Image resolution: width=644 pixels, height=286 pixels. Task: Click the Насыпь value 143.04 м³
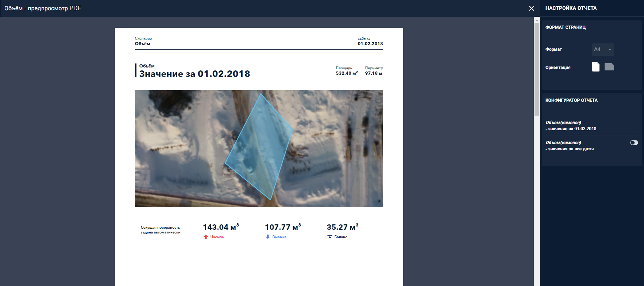[220, 227]
